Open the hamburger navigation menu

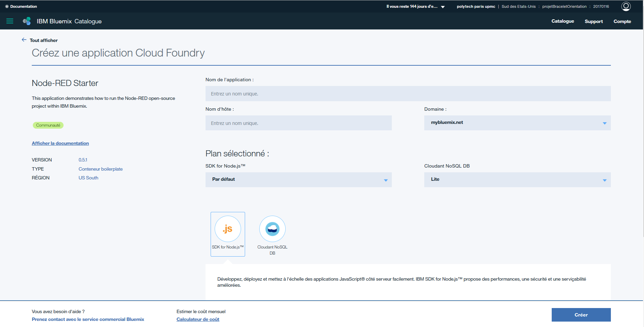pyautogui.click(x=10, y=21)
